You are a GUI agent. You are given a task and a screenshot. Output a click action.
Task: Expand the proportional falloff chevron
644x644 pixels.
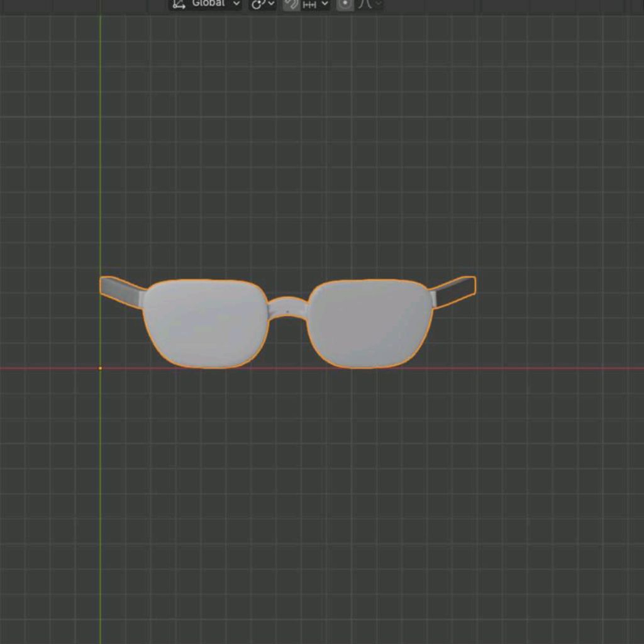click(x=378, y=4)
